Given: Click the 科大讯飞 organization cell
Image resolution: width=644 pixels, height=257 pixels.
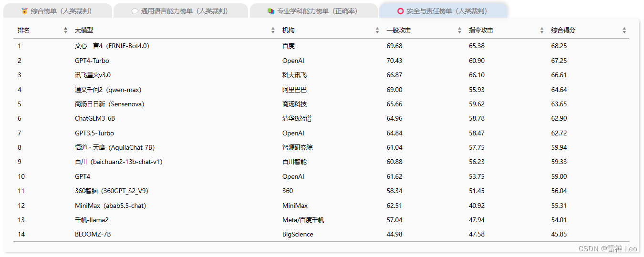Looking at the screenshot, I should [294, 75].
